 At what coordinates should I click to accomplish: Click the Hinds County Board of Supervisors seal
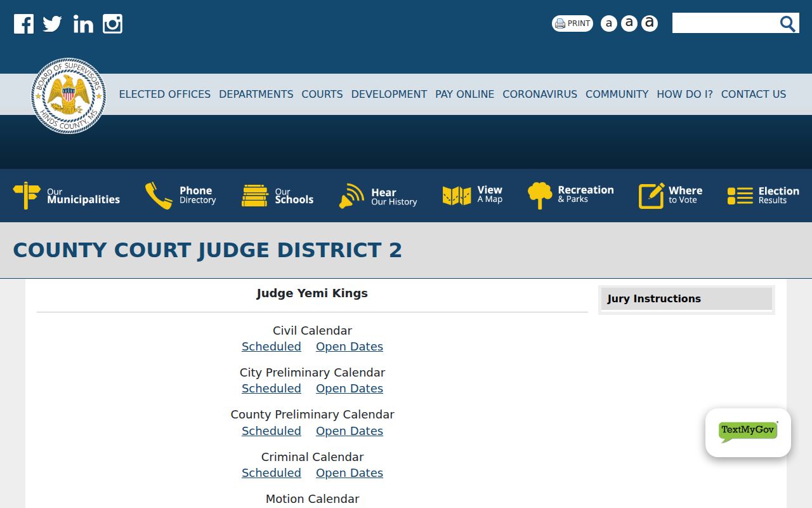69,96
